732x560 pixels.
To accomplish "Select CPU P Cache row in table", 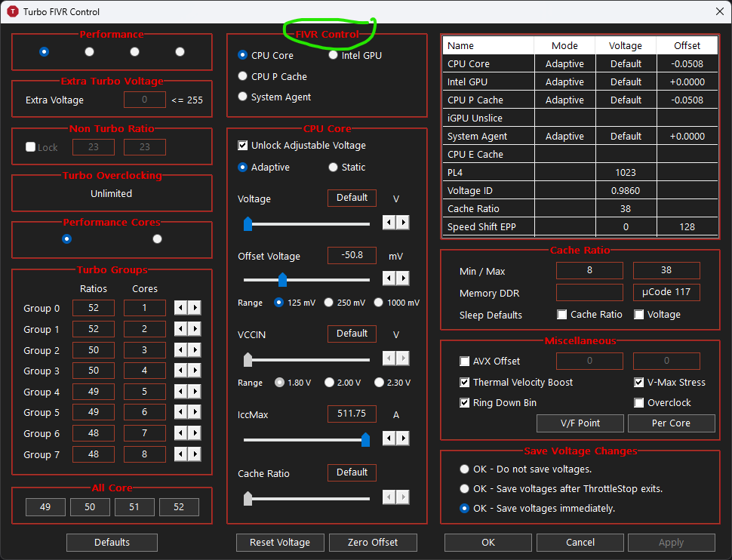I will click(580, 100).
